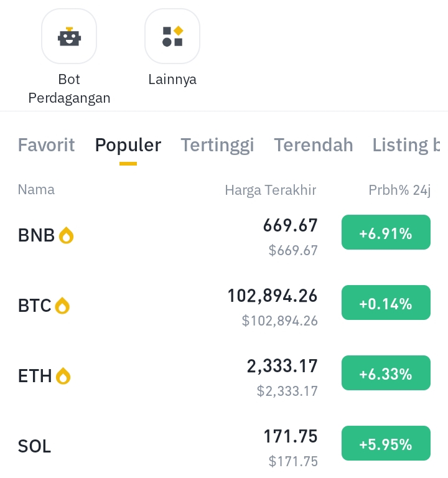
Task: Select the Populer tab
Action: pos(128,146)
